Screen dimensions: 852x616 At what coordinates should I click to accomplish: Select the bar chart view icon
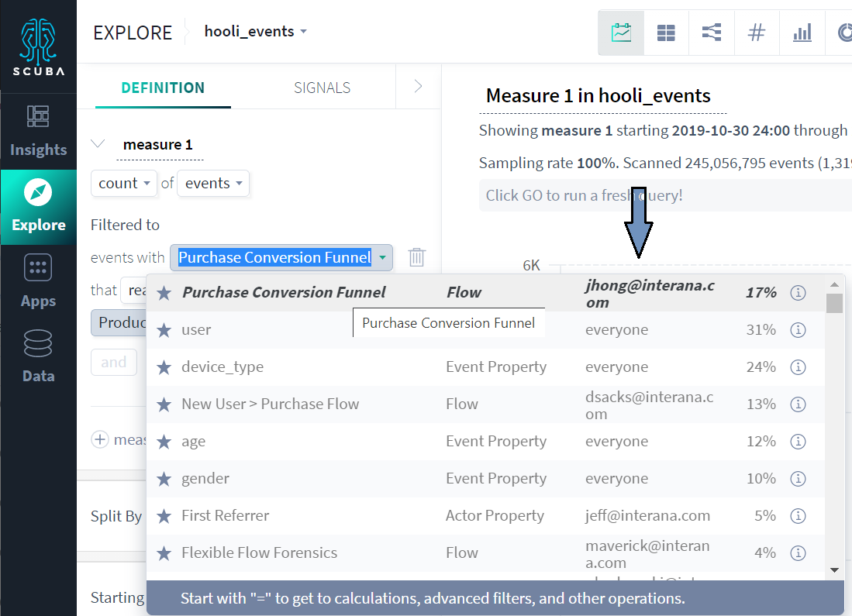click(x=802, y=33)
